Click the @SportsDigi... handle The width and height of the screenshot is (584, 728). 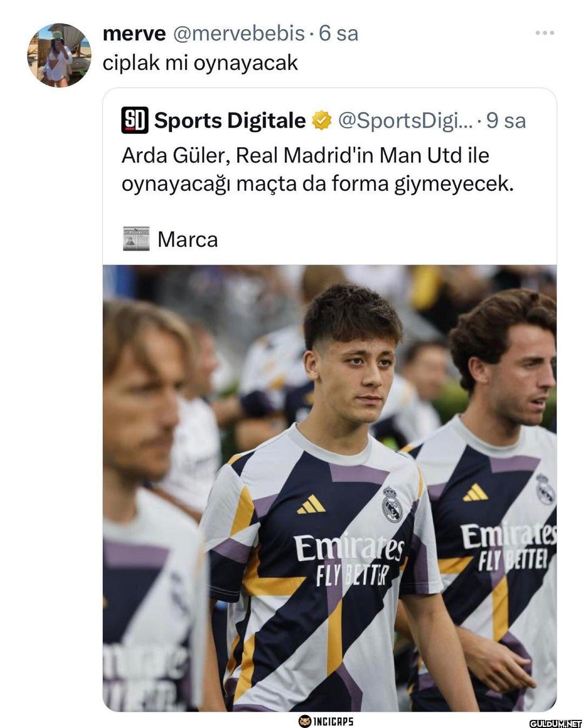click(405, 121)
